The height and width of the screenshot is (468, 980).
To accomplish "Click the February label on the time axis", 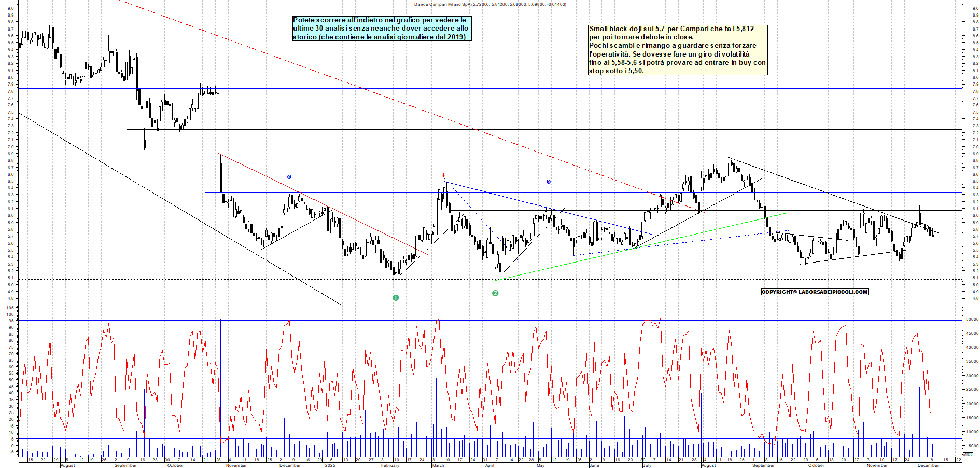I will pos(390,465).
